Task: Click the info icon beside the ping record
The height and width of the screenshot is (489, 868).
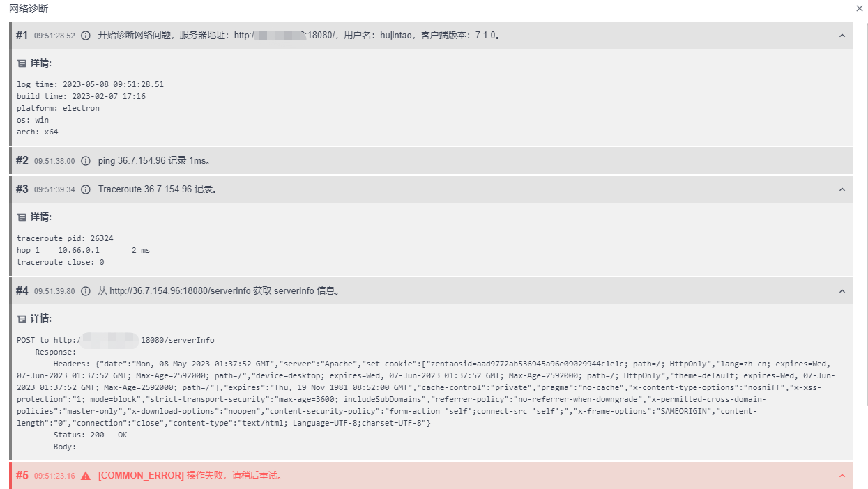Action: tap(86, 161)
